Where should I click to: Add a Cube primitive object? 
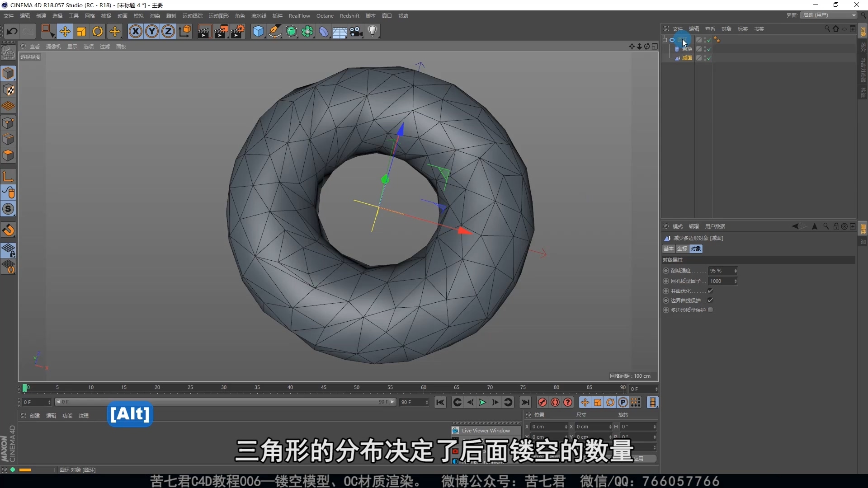(x=258, y=31)
